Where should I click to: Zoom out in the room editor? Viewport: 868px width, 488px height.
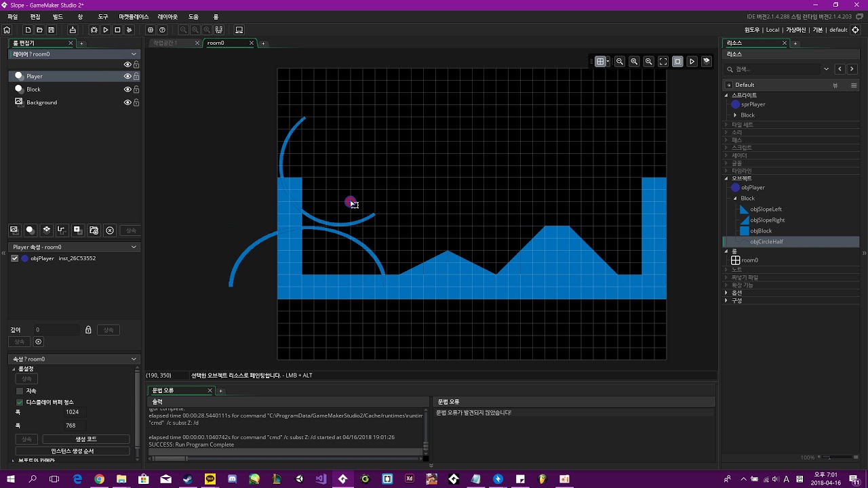coord(620,61)
